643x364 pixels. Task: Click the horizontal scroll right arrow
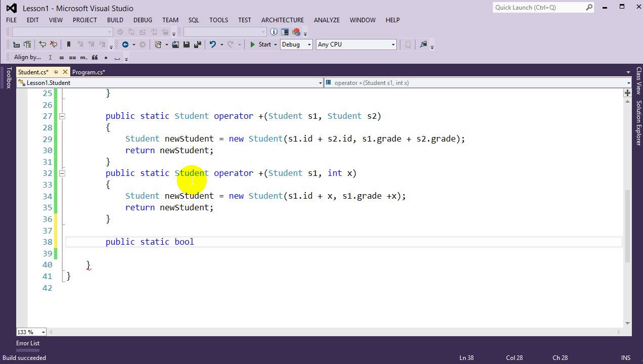click(x=619, y=332)
